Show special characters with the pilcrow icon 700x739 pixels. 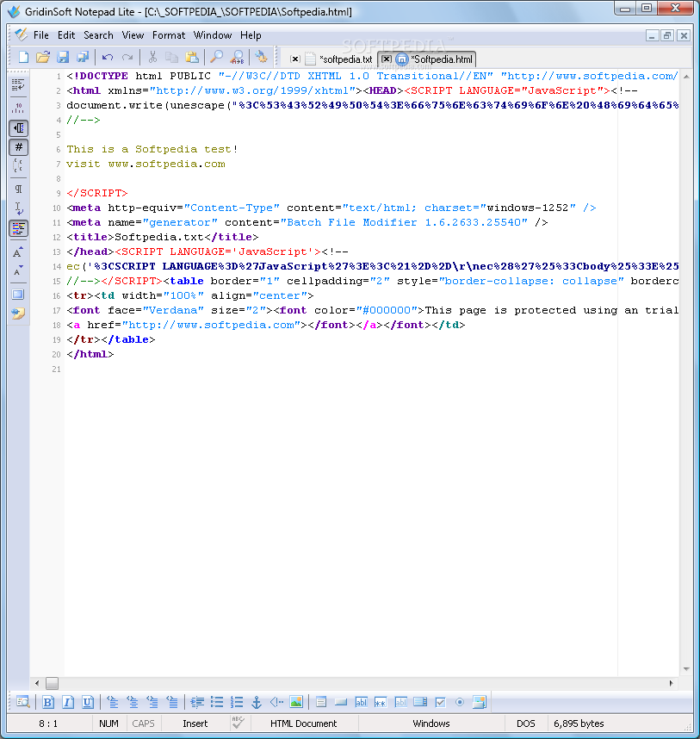pos(18,189)
